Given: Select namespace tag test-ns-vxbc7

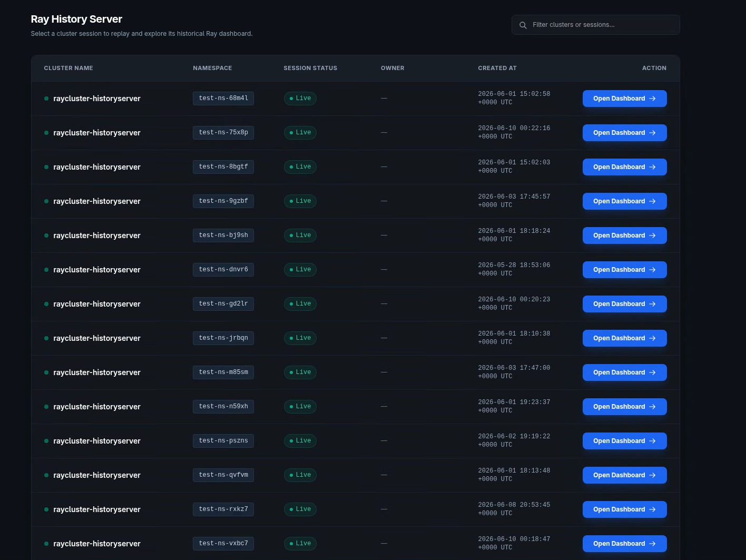Looking at the screenshot, I should pyautogui.click(x=223, y=544).
